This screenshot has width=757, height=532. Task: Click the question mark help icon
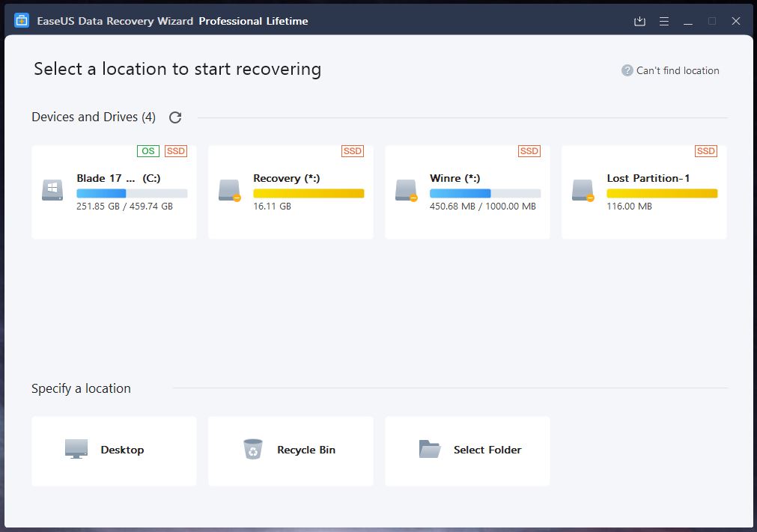(x=627, y=70)
